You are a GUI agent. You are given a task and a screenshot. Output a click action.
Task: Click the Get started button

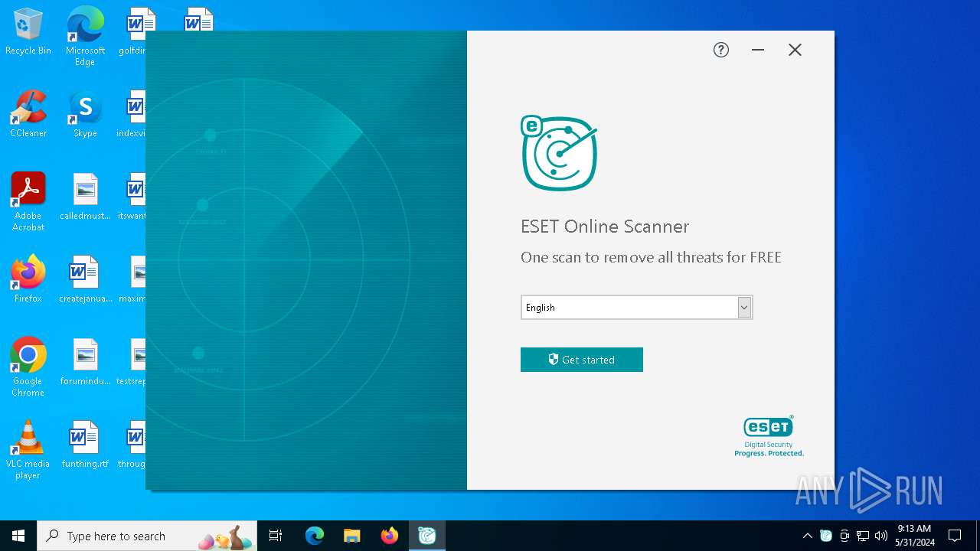[x=582, y=360]
